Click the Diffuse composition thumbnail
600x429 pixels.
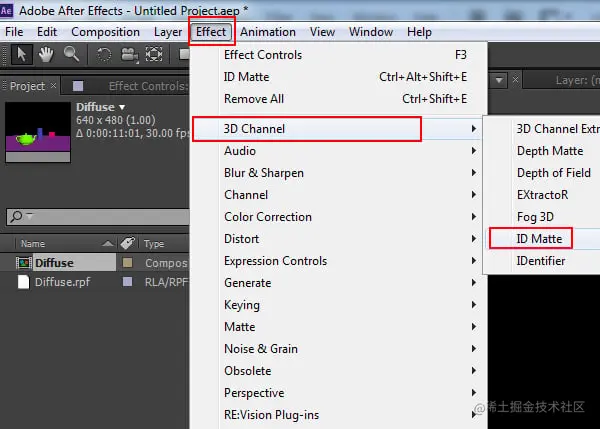pyautogui.click(x=38, y=132)
